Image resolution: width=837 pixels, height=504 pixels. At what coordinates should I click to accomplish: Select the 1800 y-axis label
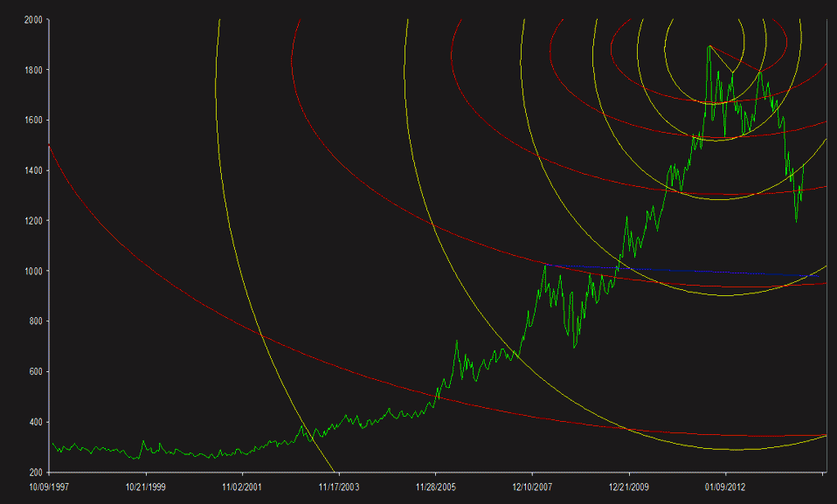coord(33,70)
